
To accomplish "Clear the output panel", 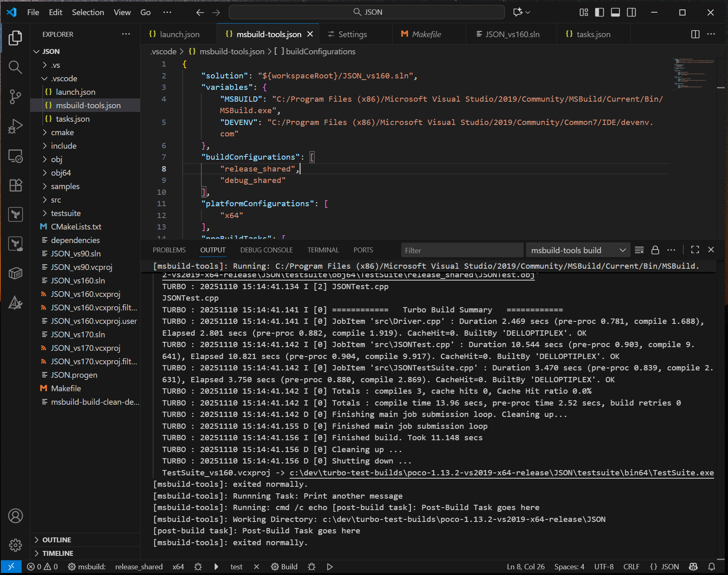I will tap(639, 250).
